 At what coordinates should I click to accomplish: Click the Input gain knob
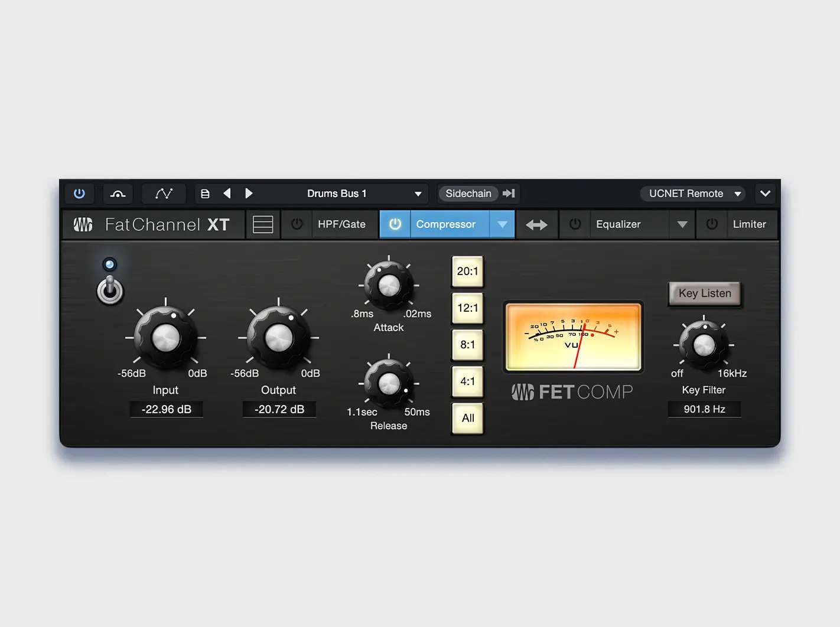tap(166, 338)
